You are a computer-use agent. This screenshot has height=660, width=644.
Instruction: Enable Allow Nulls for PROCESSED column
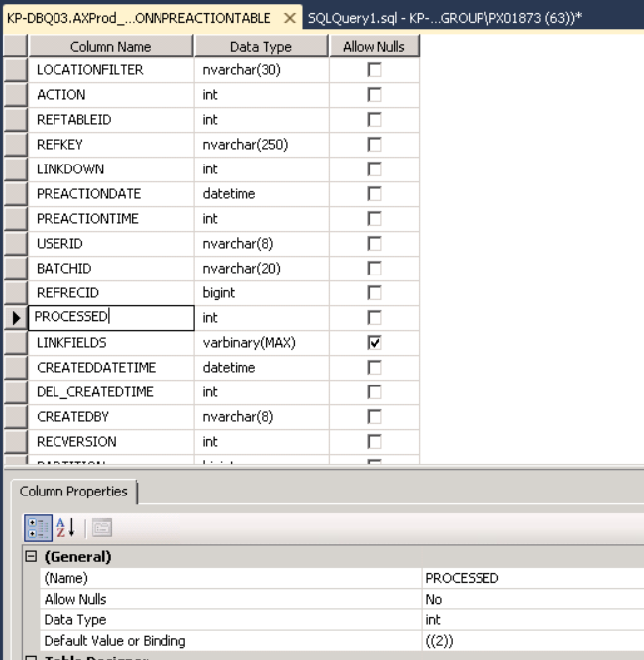pos(375,318)
